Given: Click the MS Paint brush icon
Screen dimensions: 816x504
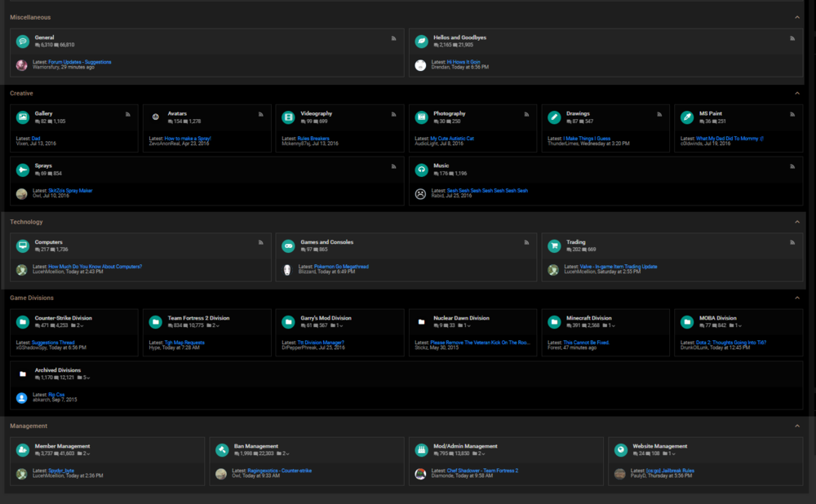Looking at the screenshot, I should coord(687,117).
